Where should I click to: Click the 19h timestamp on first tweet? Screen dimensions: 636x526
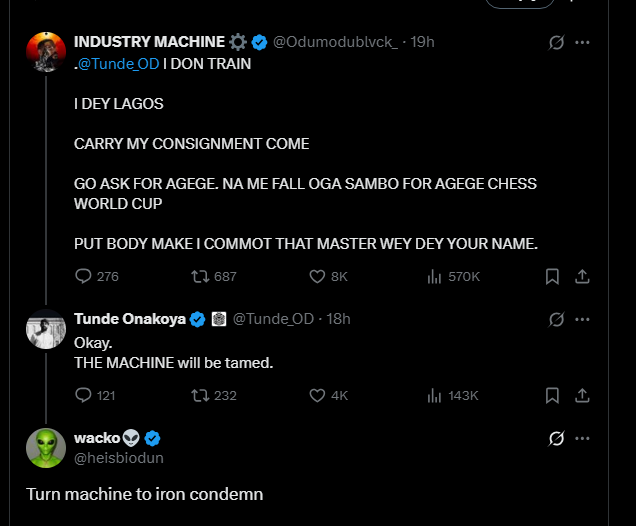423,42
